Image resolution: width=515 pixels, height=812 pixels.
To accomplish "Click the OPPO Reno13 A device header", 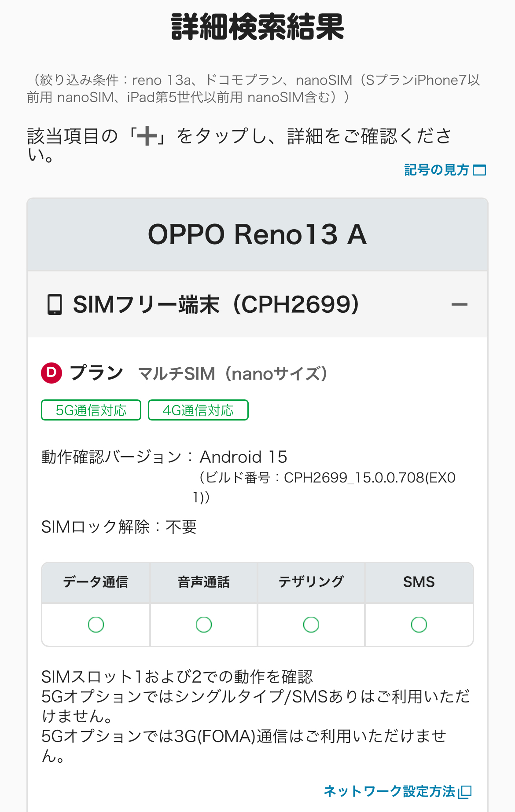I will (x=257, y=234).
